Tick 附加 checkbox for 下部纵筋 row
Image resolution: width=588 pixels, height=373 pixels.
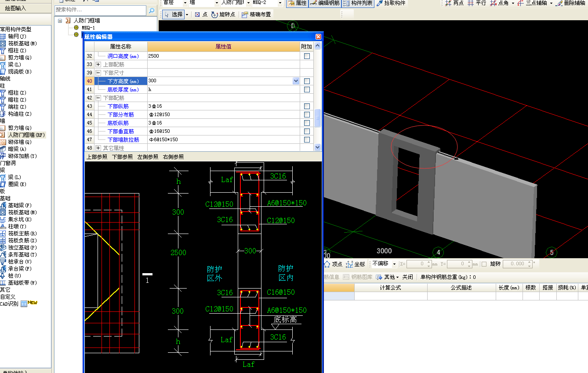(307, 106)
